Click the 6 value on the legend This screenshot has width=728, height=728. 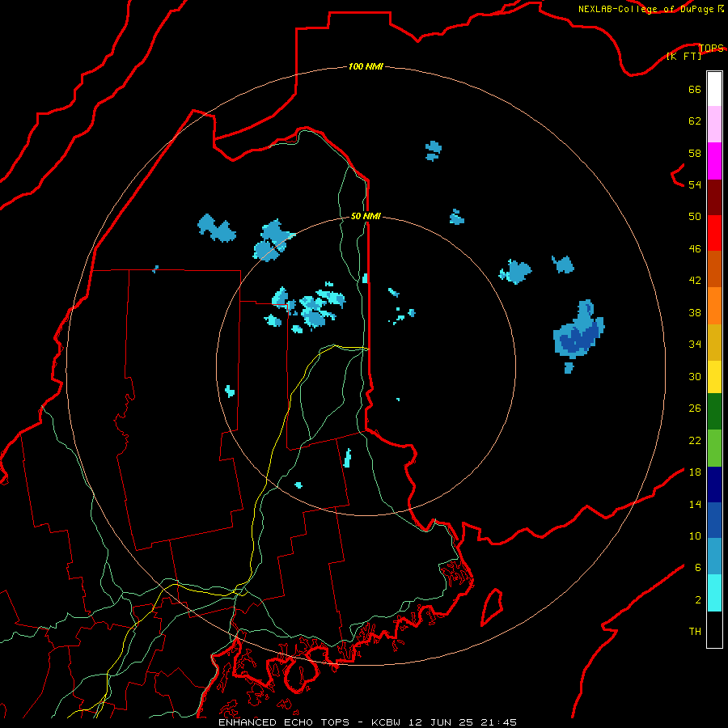click(x=697, y=568)
